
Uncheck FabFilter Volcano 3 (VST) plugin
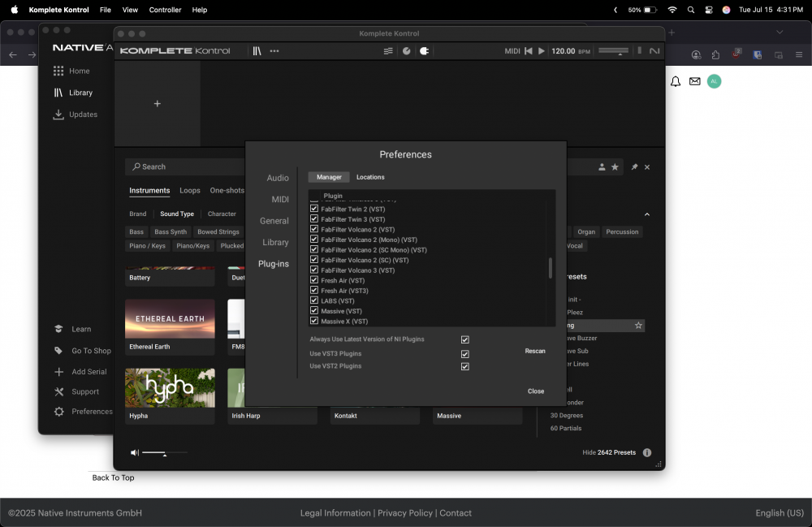pos(313,270)
